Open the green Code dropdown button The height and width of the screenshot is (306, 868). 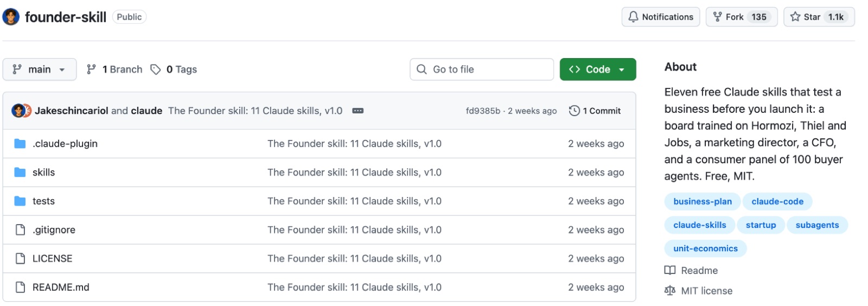click(x=598, y=69)
